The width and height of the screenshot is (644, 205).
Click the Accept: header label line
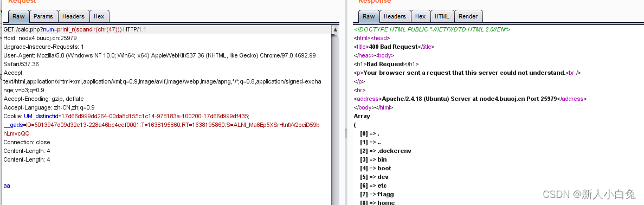[x=14, y=73]
